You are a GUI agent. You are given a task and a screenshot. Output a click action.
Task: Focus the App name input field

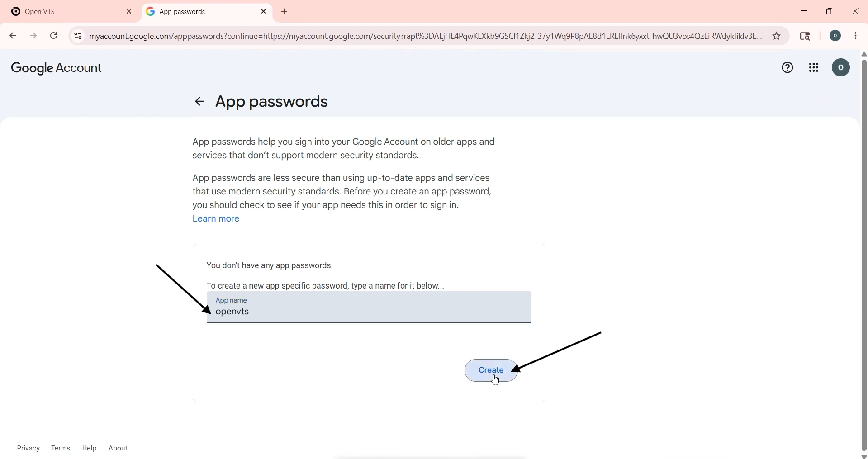369,308
